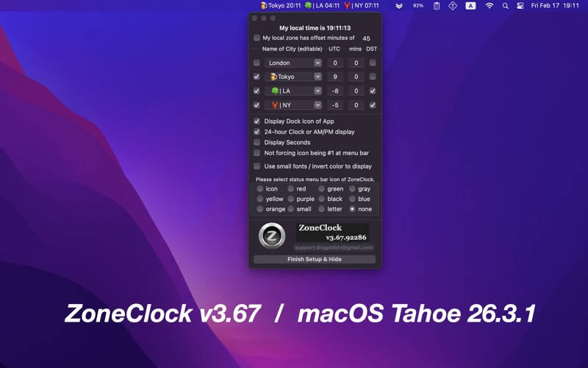This screenshot has height=368, width=588.
Task: Enable Not forcing icon being #1 option
Action: [257, 153]
